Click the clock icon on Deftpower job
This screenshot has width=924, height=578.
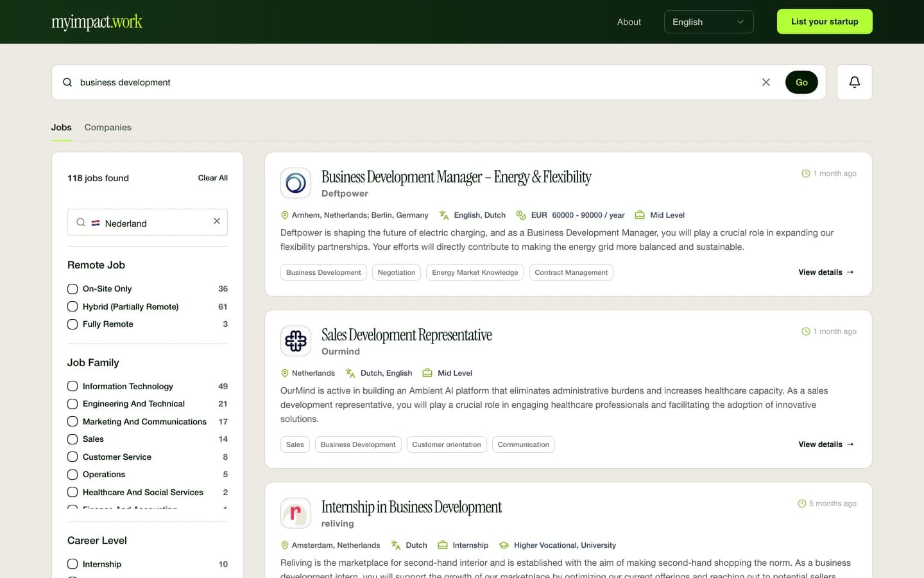click(806, 173)
